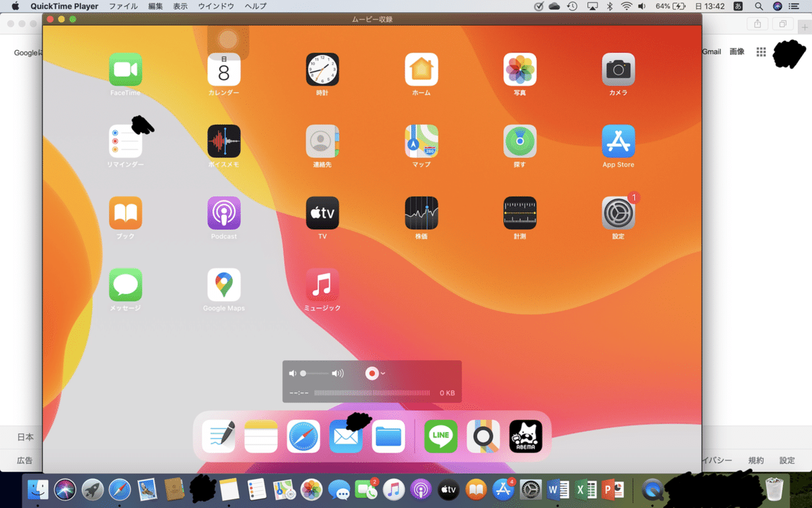Image resolution: width=812 pixels, height=508 pixels.
Task: Open the LINE app in iPad dock
Action: point(441,436)
